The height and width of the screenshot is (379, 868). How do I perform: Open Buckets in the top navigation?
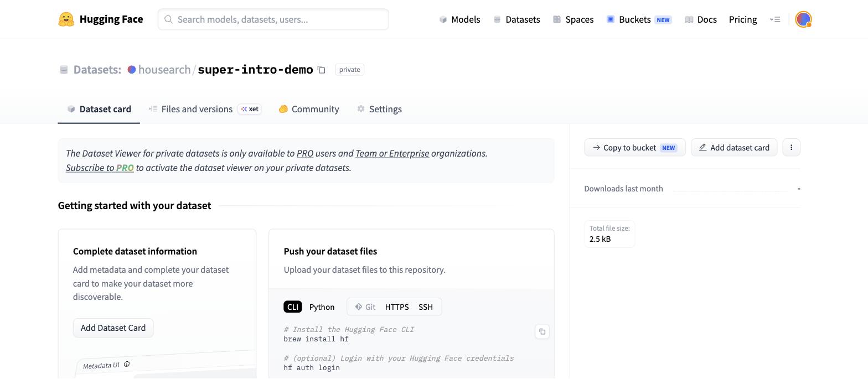pyautogui.click(x=639, y=19)
